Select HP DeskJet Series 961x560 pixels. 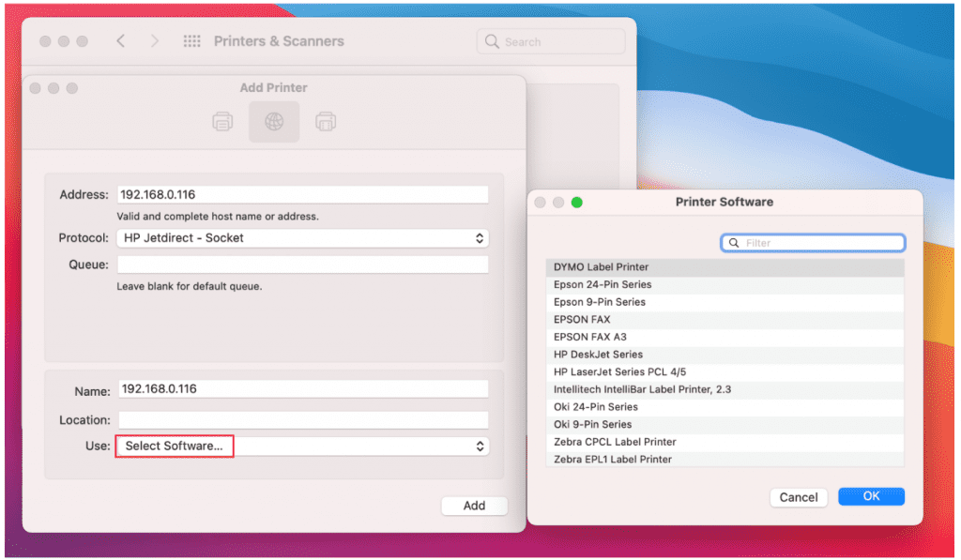click(725, 355)
